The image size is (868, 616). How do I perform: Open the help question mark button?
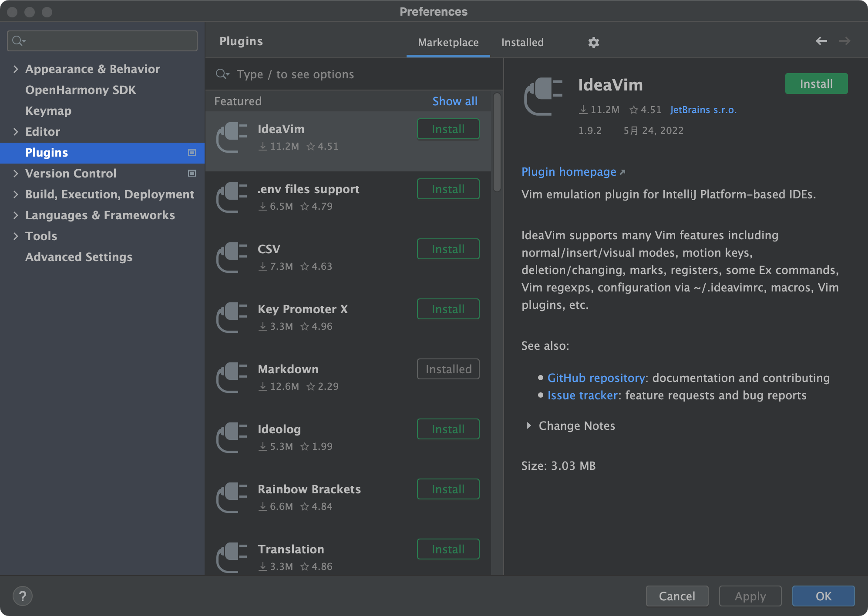[23, 596]
